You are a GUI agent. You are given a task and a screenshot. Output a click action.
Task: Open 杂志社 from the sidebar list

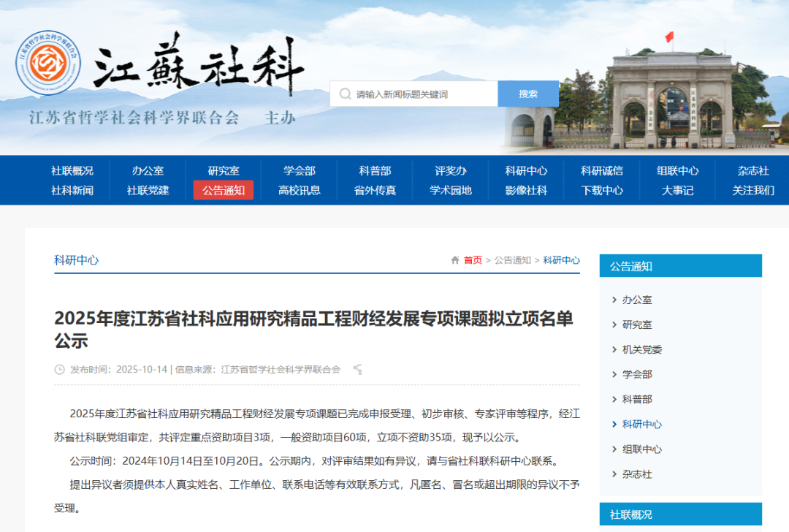click(636, 474)
